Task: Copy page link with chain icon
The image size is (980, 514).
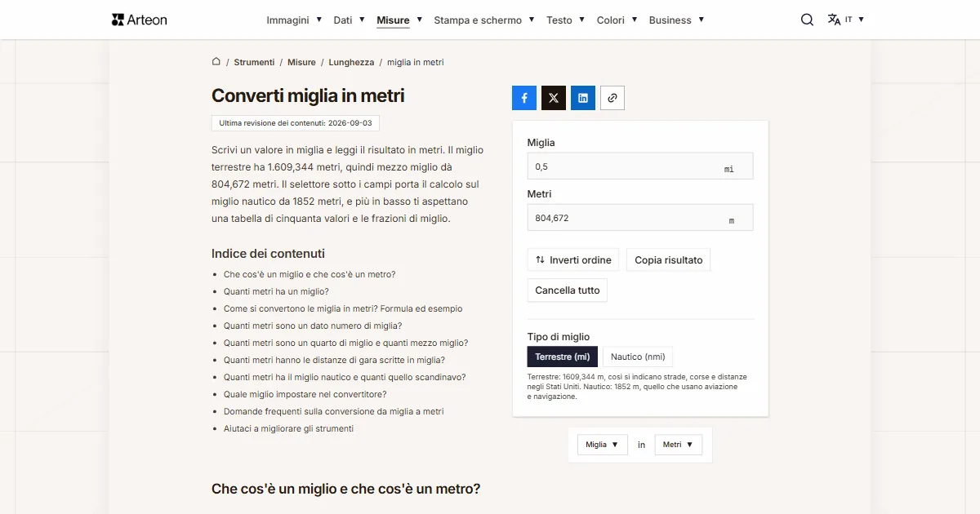Action: click(612, 98)
